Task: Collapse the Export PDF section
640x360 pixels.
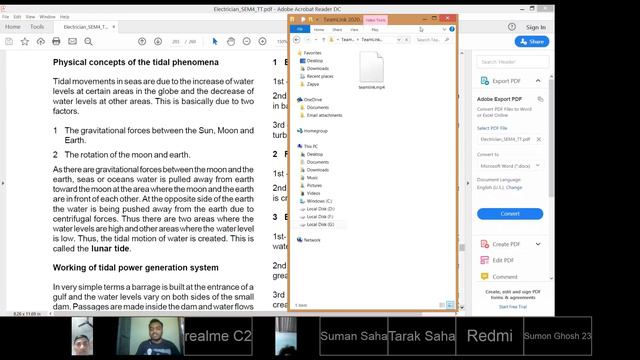Action: (538, 81)
